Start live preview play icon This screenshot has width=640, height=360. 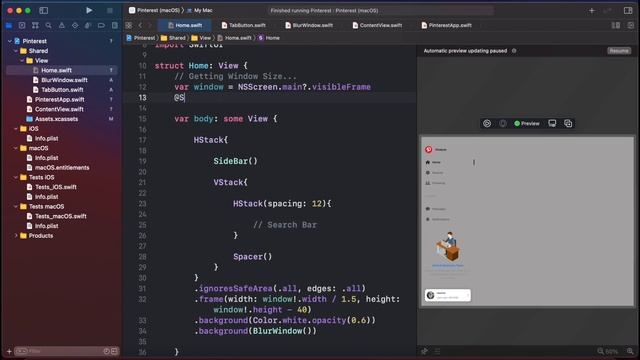click(x=487, y=123)
